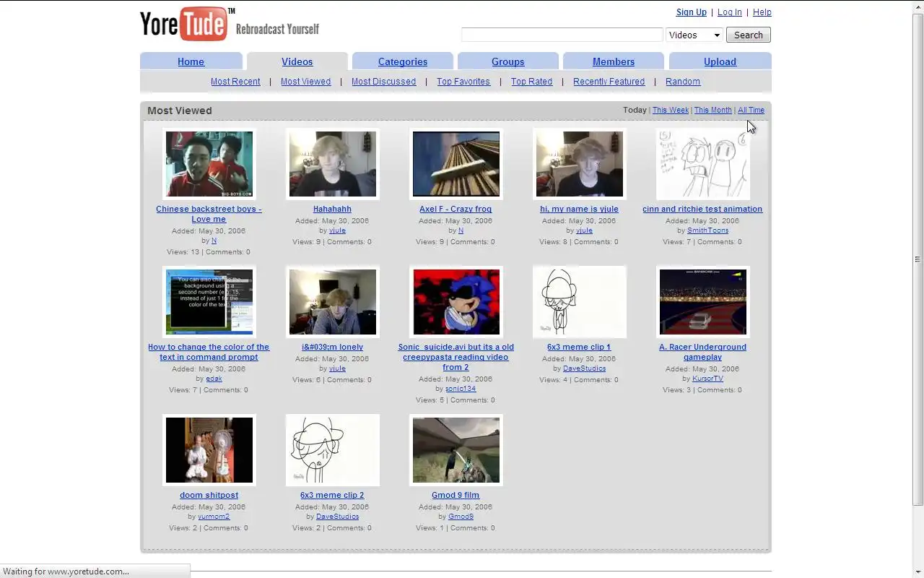Open uploader edak profile

pyautogui.click(x=214, y=379)
